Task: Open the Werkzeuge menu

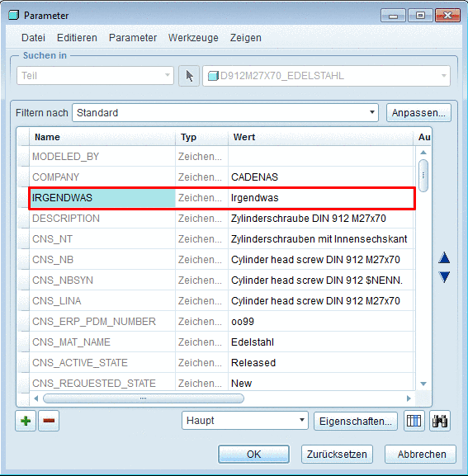Action: click(x=193, y=38)
